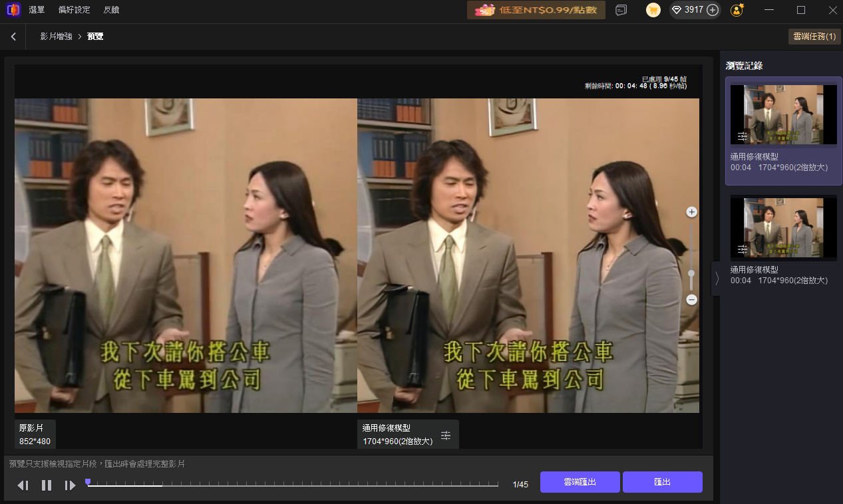This screenshot has height=504, width=843.
Task: Collapse the history side panel arrow
Action: click(x=716, y=278)
